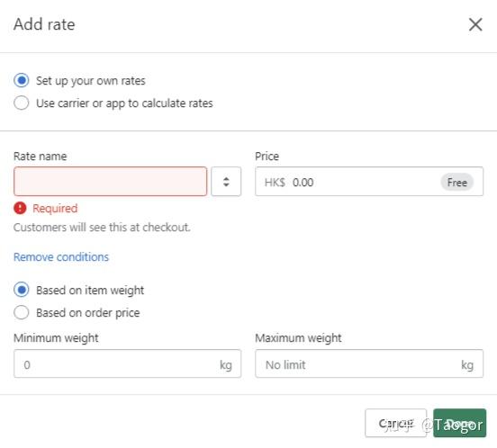Select Set up your own rates

pos(22,80)
